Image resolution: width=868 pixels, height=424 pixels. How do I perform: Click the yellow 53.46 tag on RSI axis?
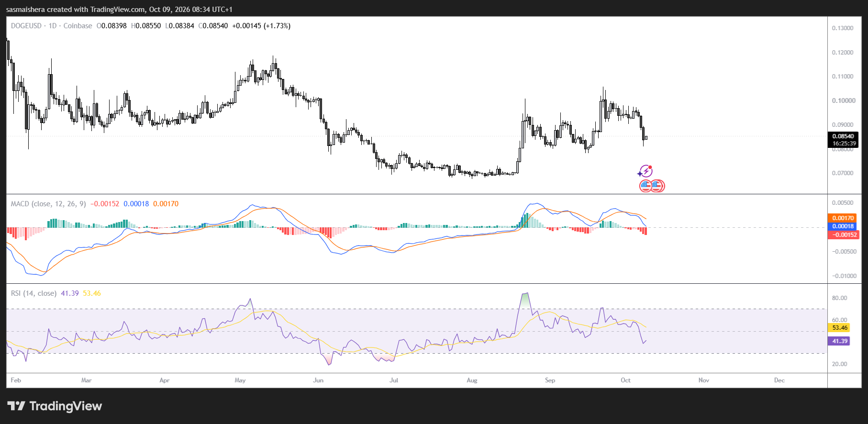(x=839, y=328)
